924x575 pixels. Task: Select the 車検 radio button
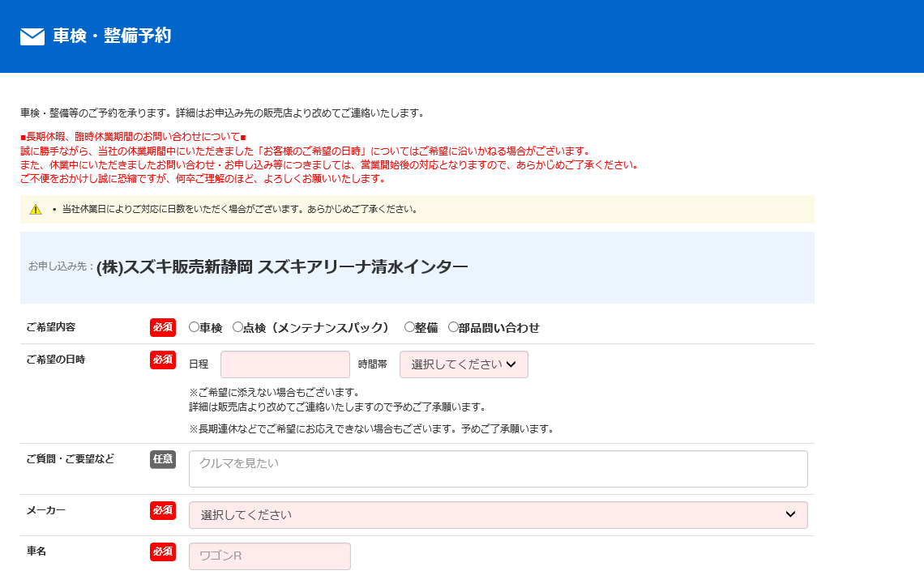[x=194, y=327]
